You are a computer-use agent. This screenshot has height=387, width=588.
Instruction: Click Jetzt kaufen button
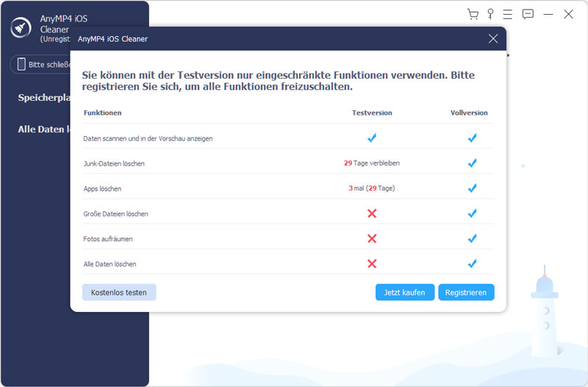(405, 292)
